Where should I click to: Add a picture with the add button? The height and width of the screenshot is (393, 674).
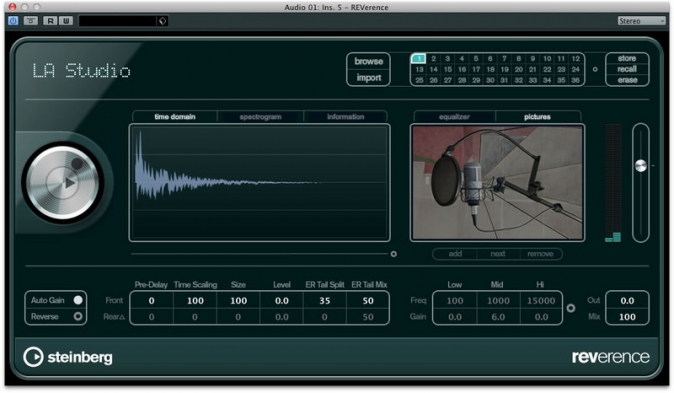[x=455, y=254]
